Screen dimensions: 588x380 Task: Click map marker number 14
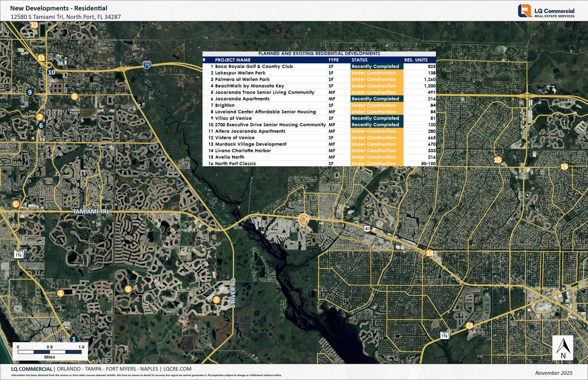pos(429,253)
